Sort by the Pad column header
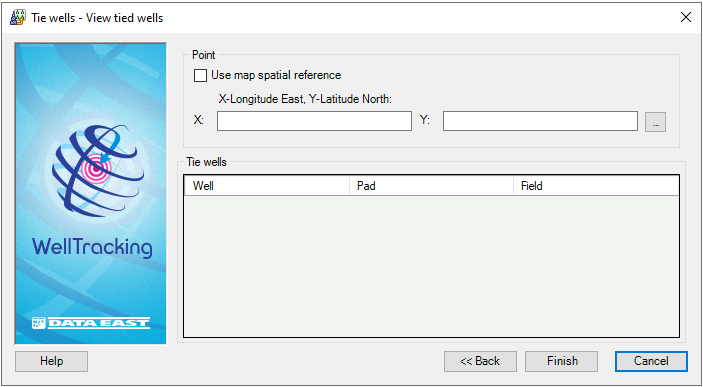Screen dimensions: 703x387 click(431, 186)
